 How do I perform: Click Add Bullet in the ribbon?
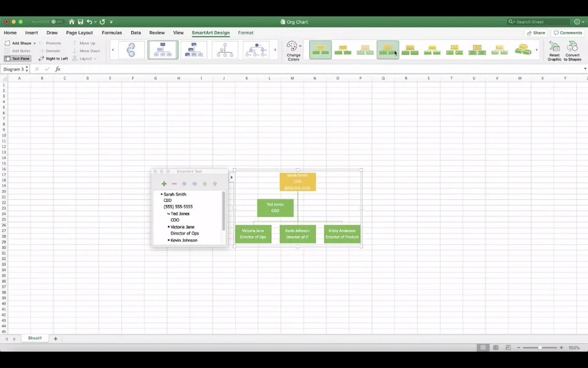[18, 51]
